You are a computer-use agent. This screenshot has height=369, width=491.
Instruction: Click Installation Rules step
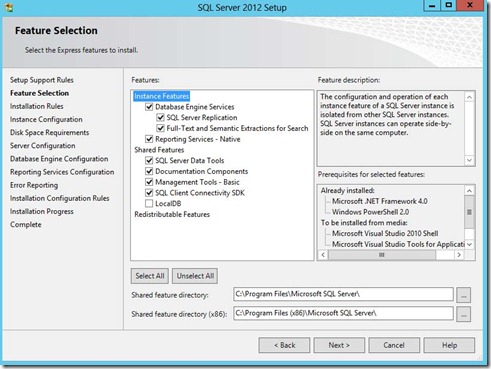pyautogui.click(x=37, y=106)
